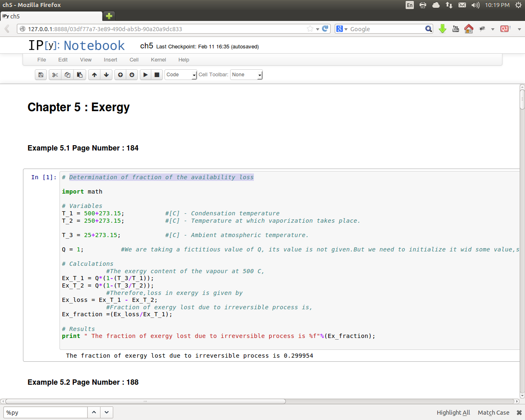The image size is (525, 420).
Task: Cut the selected cell with scissors icon
Action: (x=55, y=75)
